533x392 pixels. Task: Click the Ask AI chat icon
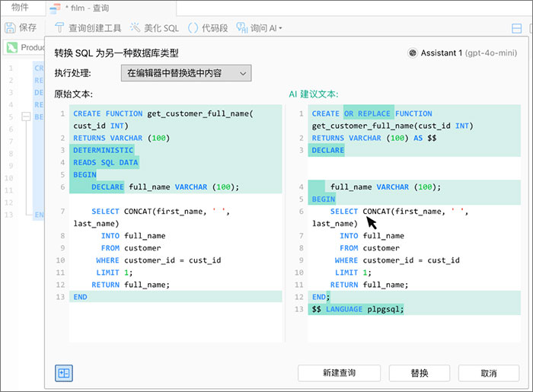coord(241,28)
